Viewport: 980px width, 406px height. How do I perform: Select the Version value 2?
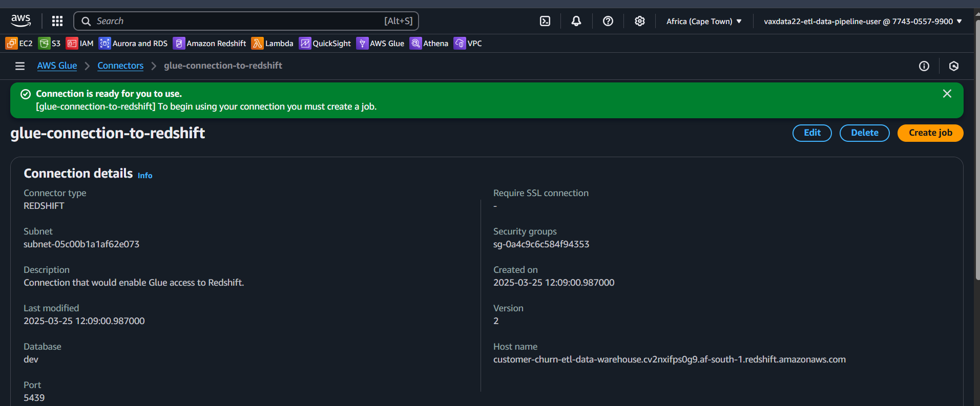point(496,321)
